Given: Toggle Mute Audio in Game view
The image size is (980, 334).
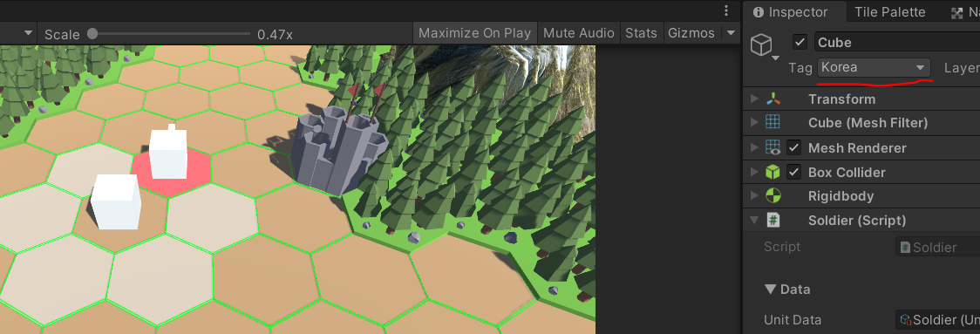Looking at the screenshot, I should tap(579, 33).
